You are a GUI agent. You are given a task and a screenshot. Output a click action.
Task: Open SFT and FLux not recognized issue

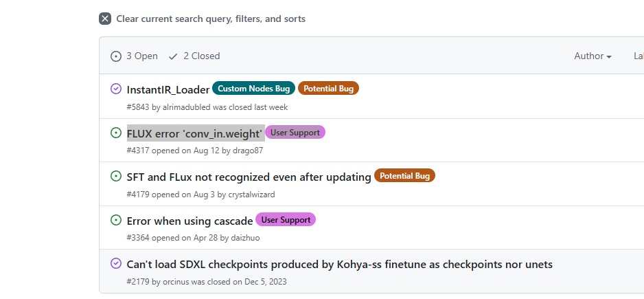249,177
